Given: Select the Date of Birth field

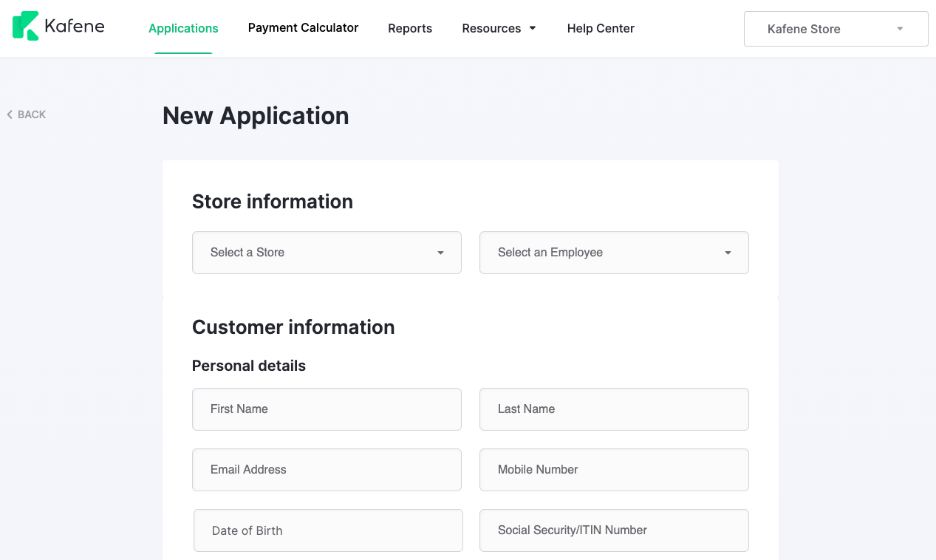Looking at the screenshot, I should point(328,530).
